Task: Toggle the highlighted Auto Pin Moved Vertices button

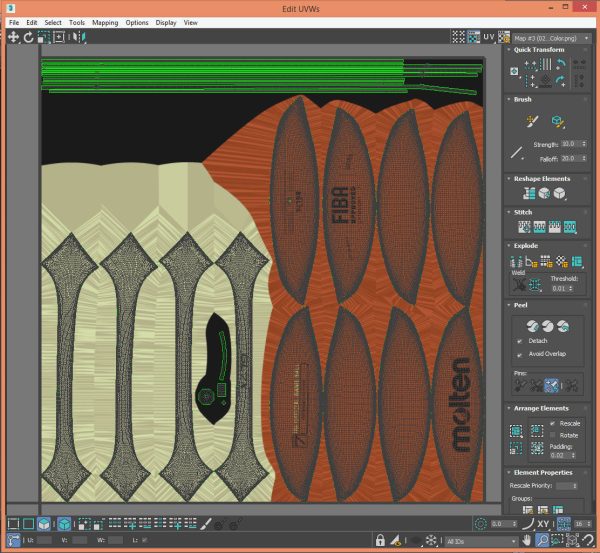Action: point(551,385)
